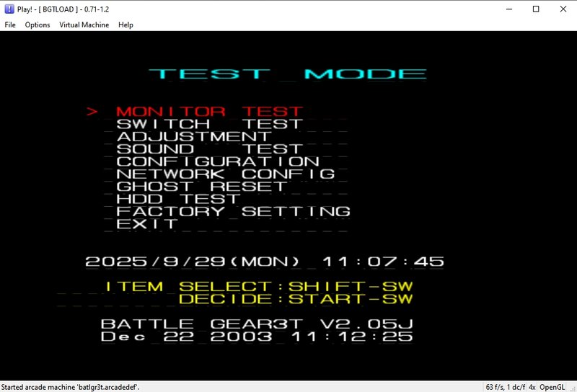Image resolution: width=577 pixels, height=392 pixels.
Task: Click BATTLE GEAR3T V2.05J version text
Action: tap(257, 324)
